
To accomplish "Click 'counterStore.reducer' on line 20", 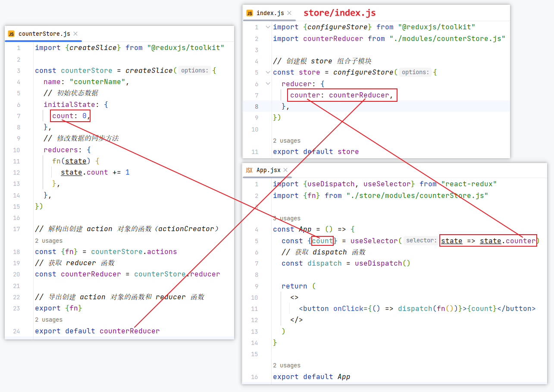I will coord(177,274).
